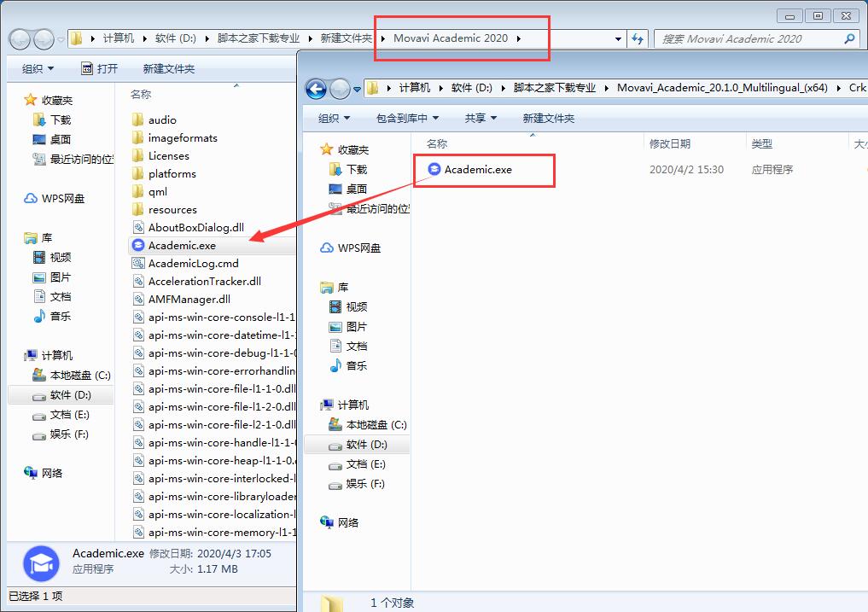The image size is (868, 612).
Task: Click the 2020/4/2 15:30 date cell
Action: click(x=686, y=170)
